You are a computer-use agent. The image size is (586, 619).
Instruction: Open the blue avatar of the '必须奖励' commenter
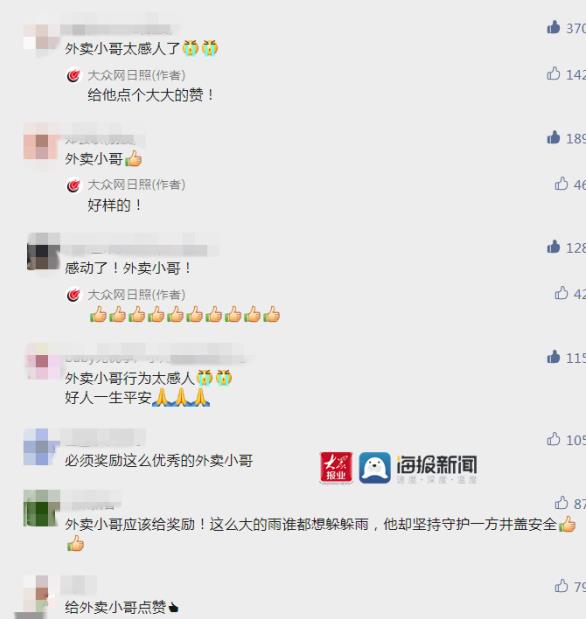[x=41, y=446]
